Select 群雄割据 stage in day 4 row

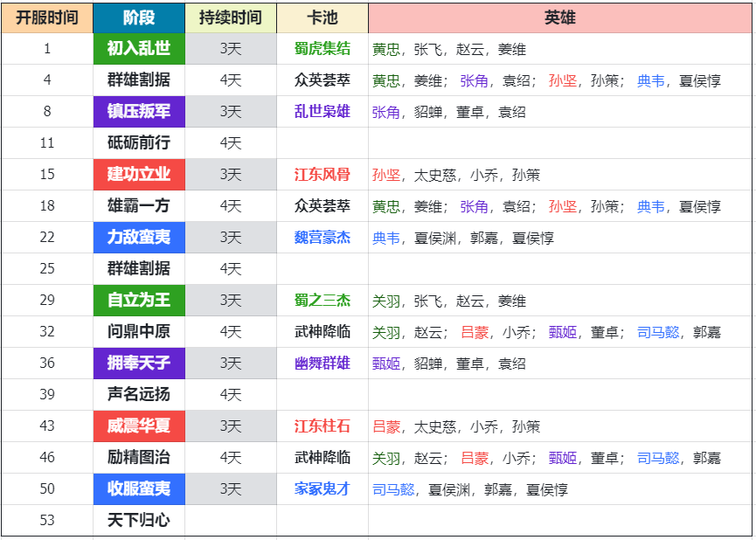pyautogui.click(x=139, y=80)
